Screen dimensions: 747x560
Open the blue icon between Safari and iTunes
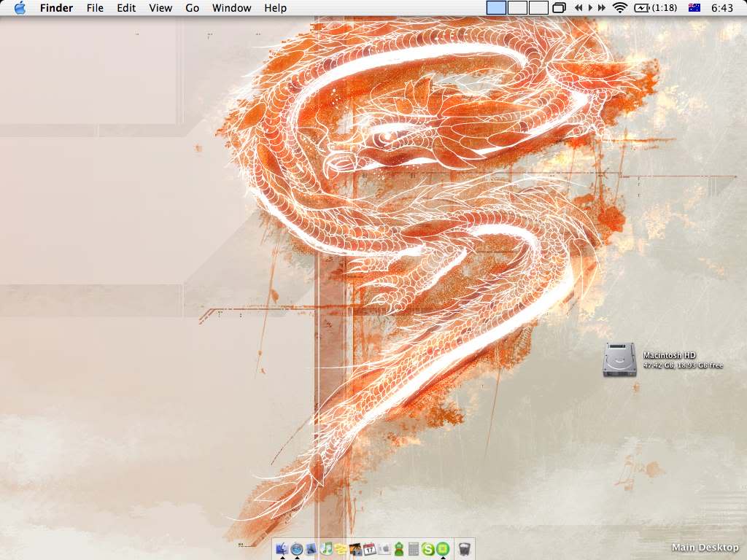(311, 549)
